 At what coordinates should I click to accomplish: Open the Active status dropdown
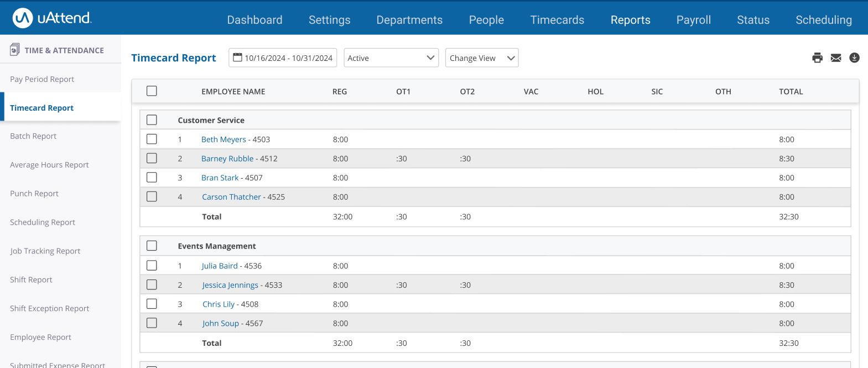click(x=391, y=58)
